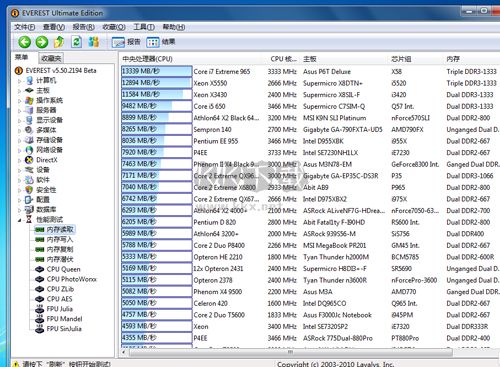Open the 工具(T) menu
The width and height of the screenshot is (500, 367).
(x=144, y=27)
